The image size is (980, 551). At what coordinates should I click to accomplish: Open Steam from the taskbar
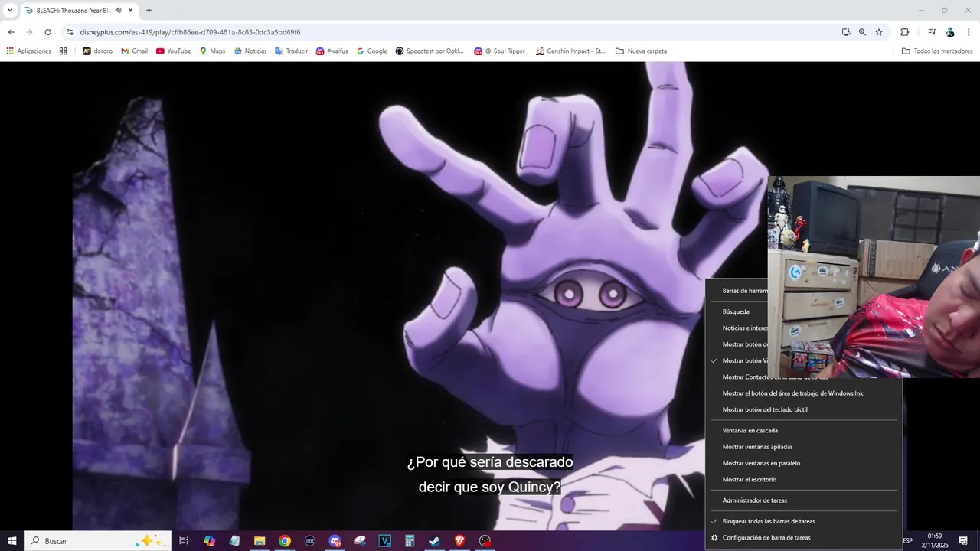(x=434, y=541)
